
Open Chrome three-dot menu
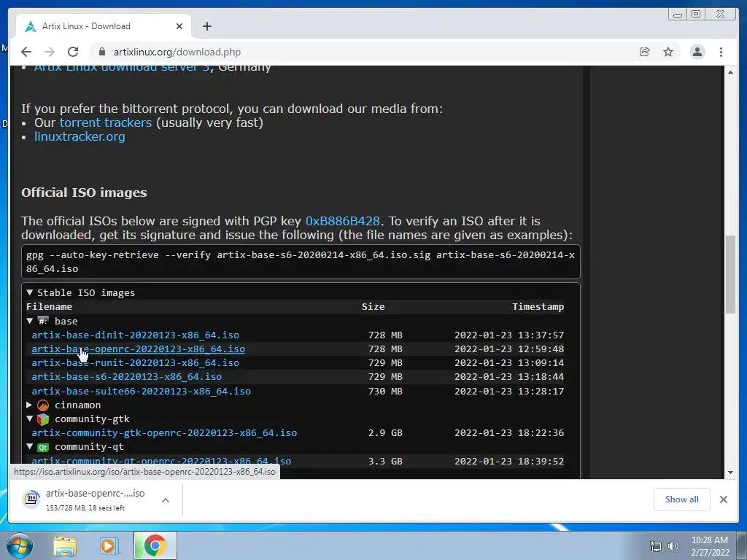[x=721, y=52]
